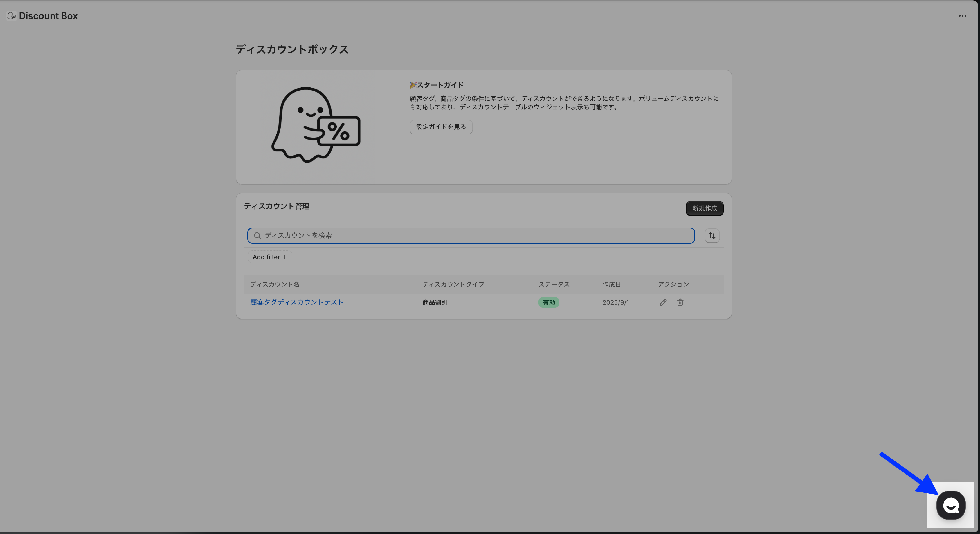Click the 作成日 column header
Viewport: 980px width, 534px height.
coord(611,284)
